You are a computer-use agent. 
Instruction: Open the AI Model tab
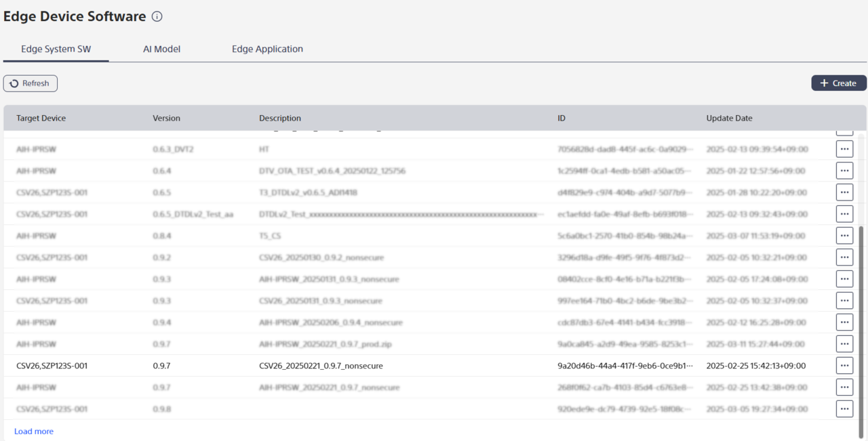pyautogui.click(x=162, y=49)
